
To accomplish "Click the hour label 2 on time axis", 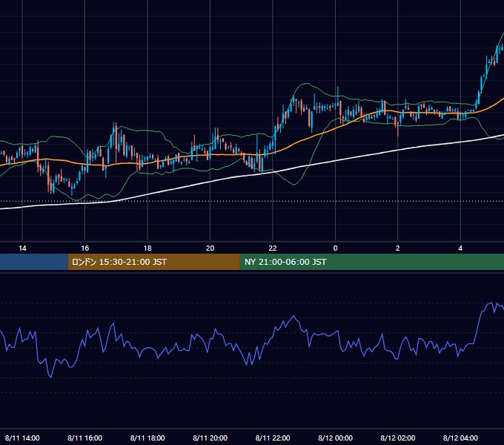I will click(397, 248).
